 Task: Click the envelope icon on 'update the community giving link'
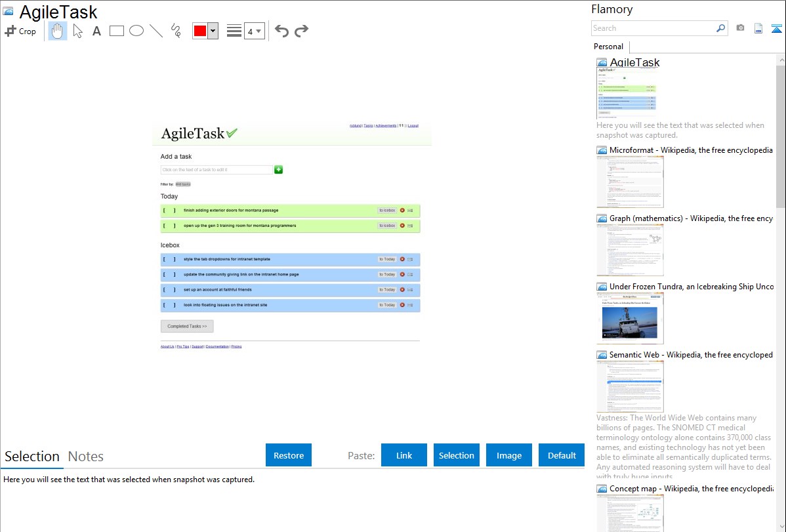[410, 275]
